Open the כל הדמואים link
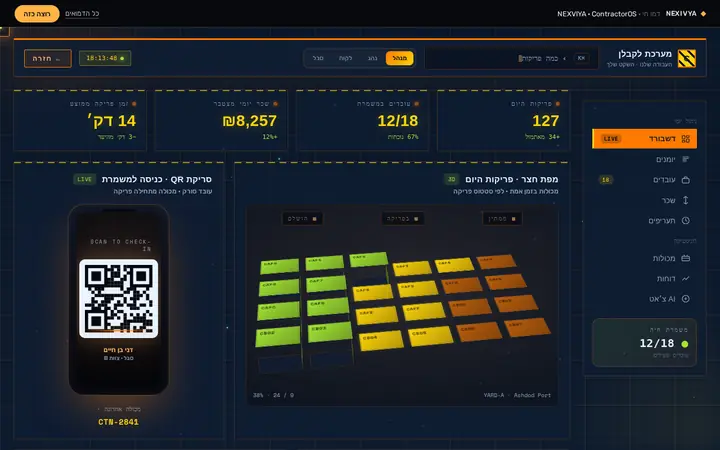The width and height of the screenshot is (720, 450). [x=82, y=14]
